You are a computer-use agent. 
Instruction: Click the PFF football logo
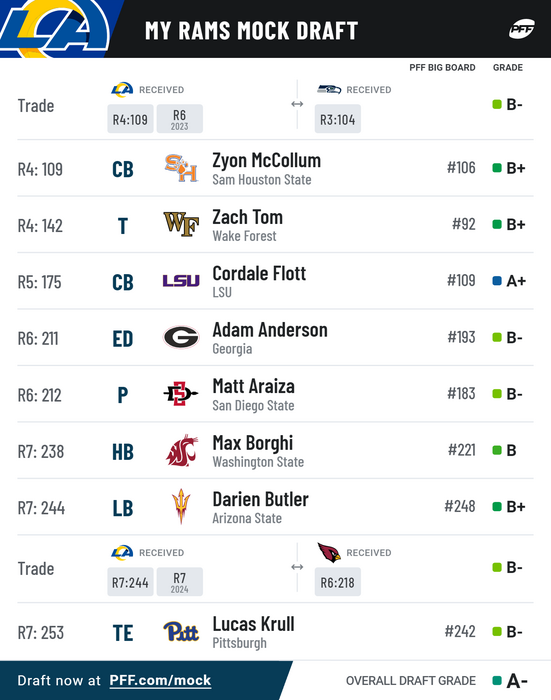[522, 29]
